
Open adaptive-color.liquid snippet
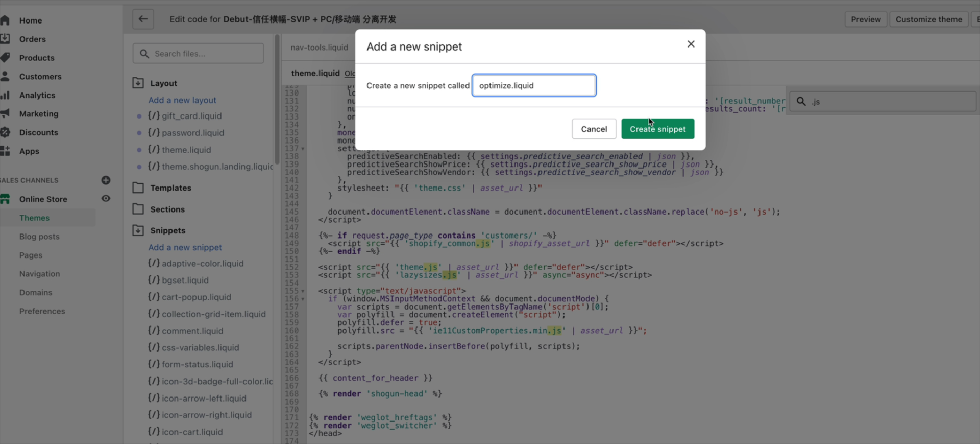(203, 264)
